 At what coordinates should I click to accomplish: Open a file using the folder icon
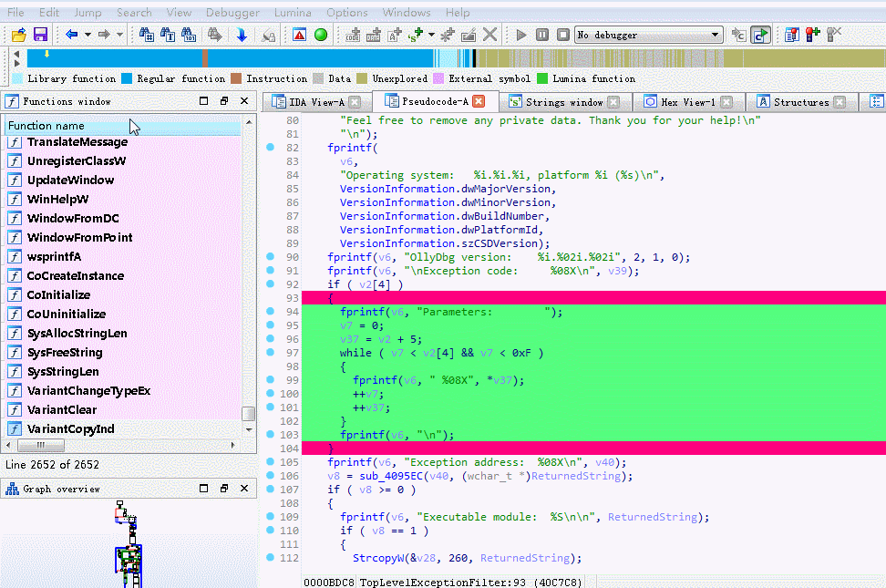click(x=18, y=35)
